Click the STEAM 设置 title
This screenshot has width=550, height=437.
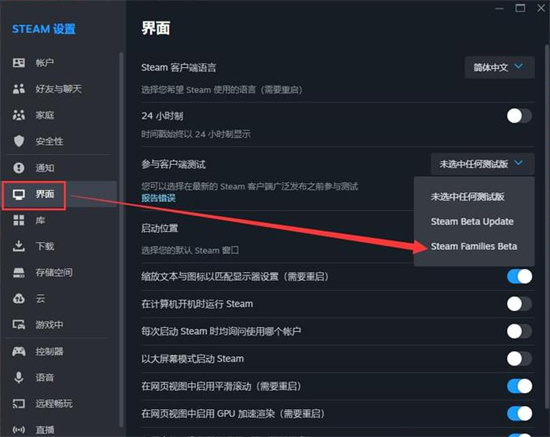[x=44, y=29]
